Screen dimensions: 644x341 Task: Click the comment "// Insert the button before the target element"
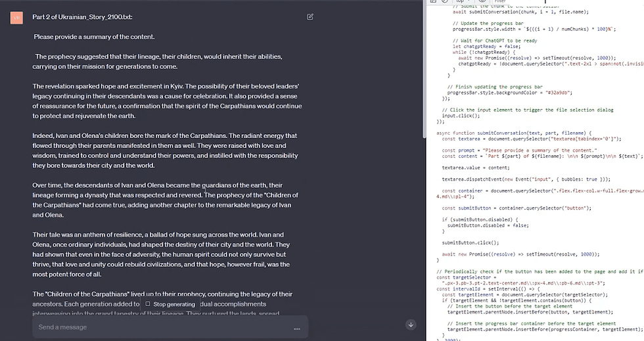[510, 306]
